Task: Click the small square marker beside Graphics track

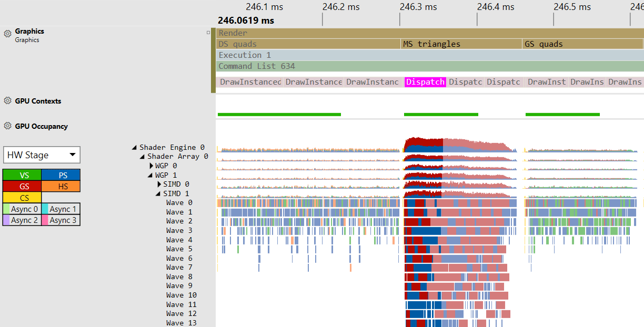Action: [x=208, y=33]
